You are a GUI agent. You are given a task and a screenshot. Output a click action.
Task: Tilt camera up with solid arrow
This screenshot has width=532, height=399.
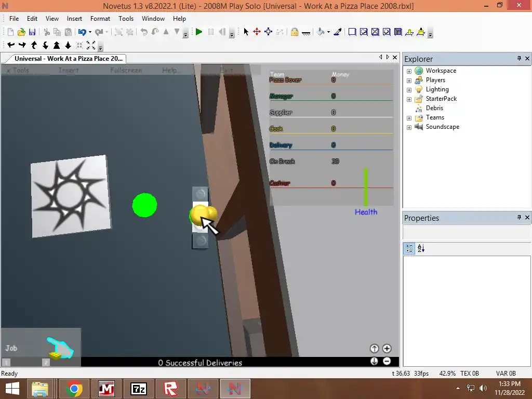(57, 45)
